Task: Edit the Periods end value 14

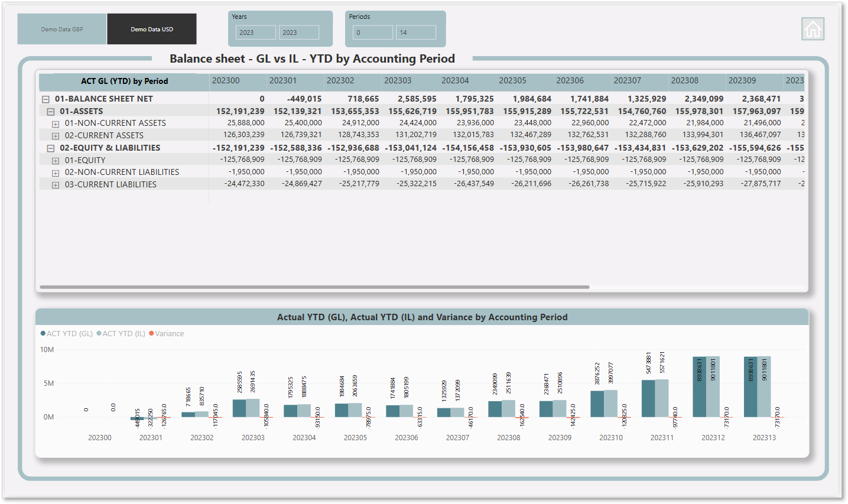Action: click(416, 32)
